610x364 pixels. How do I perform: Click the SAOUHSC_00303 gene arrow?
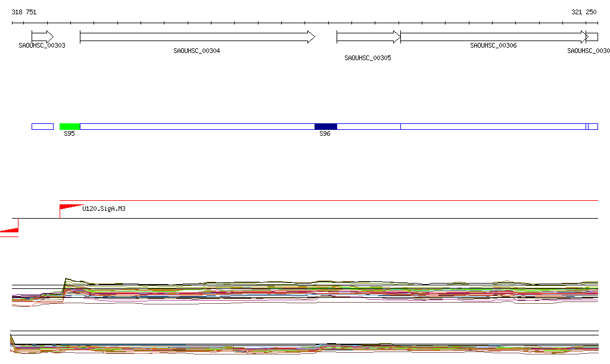[42, 37]
